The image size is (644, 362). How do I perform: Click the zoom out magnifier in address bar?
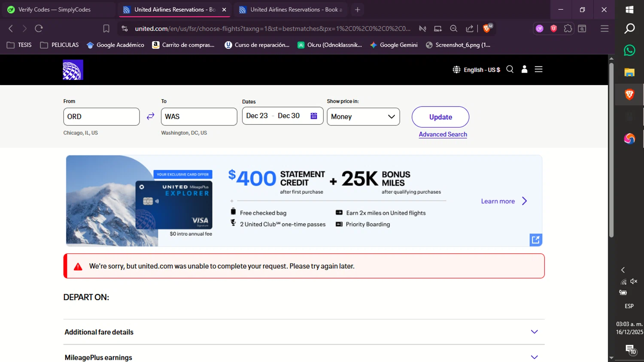point(453,28)
